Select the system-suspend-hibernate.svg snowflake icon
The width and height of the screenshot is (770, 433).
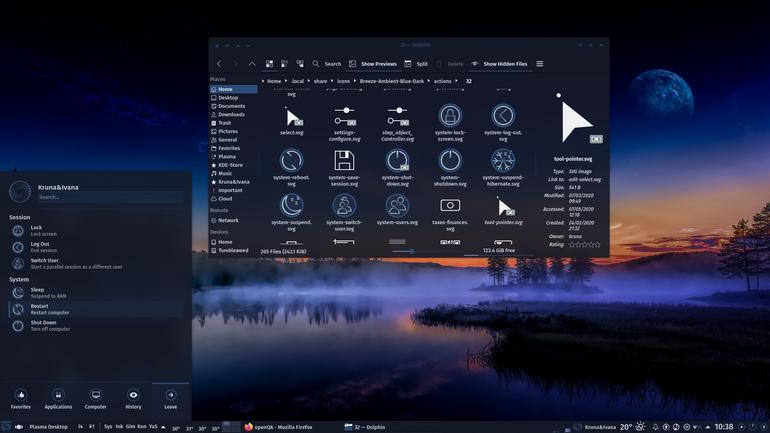tap(503, 161)
